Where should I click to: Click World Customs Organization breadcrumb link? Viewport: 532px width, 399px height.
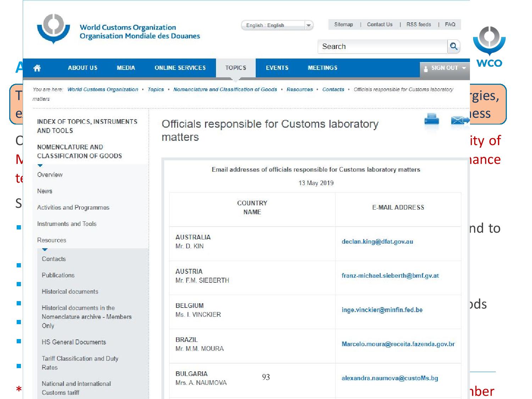point(103,89)
